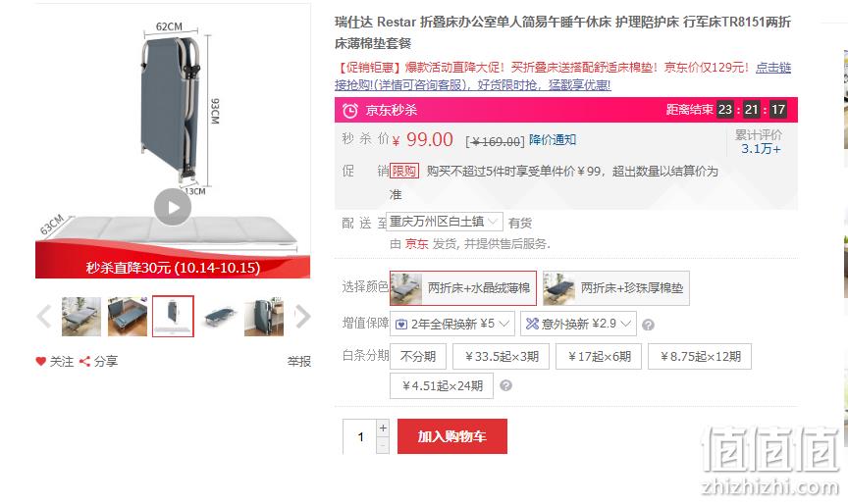Viewport: 848px width, 504px height.
Task: Select 两折床+珍珠厚棉垫 option
Action: tap(616, 288)
